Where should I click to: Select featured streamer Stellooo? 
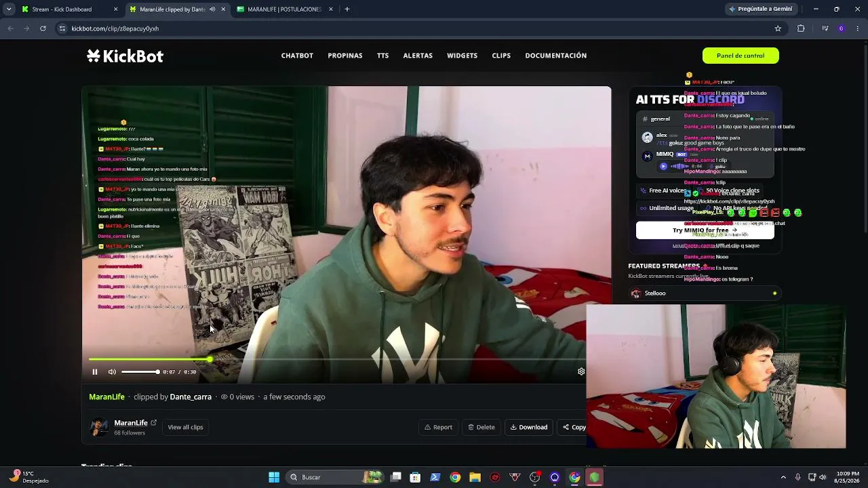704,293
